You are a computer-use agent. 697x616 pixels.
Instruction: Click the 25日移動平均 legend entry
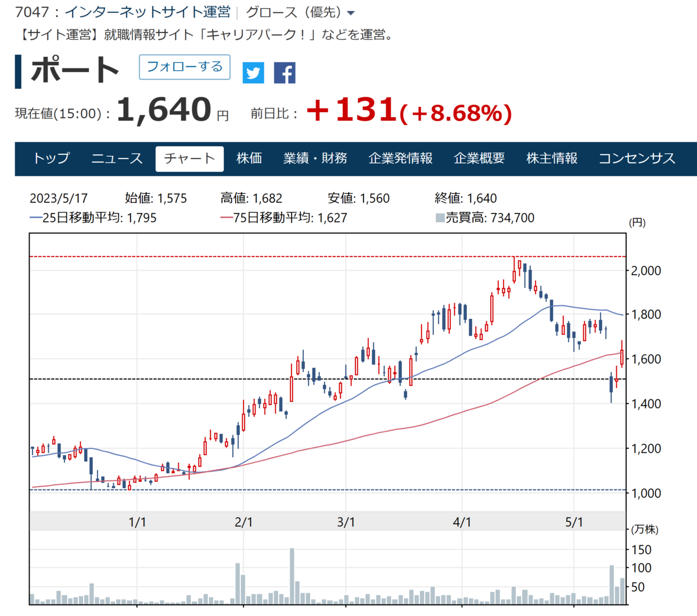[94, 218]
